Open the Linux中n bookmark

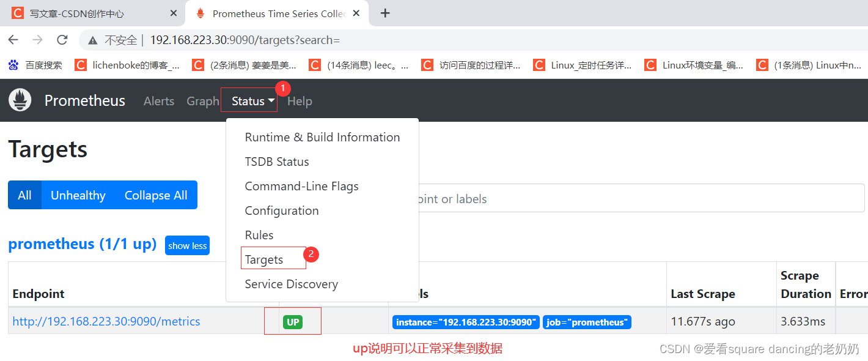pyautogui.click(x=807, y=65)
